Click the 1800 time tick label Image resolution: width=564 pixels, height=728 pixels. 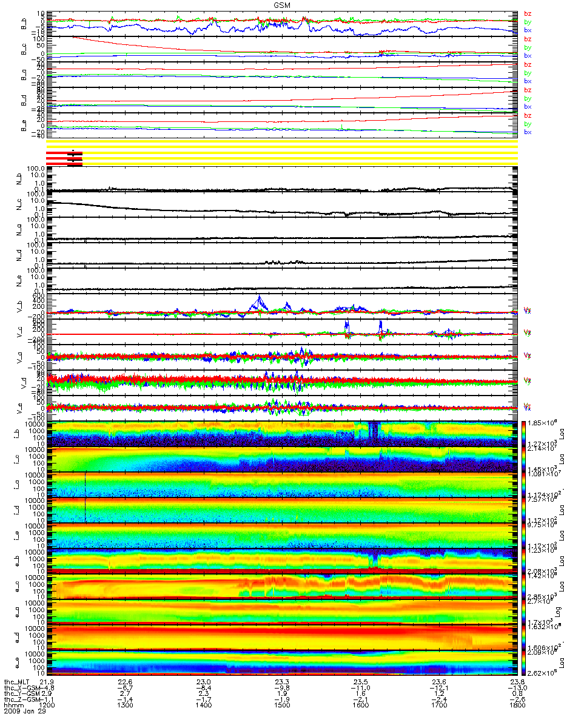tap(517, 706)
